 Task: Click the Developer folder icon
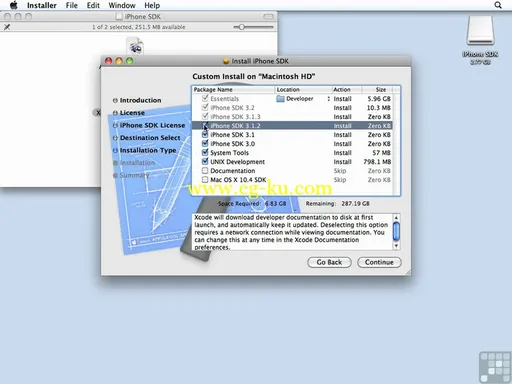click(280, 99)
